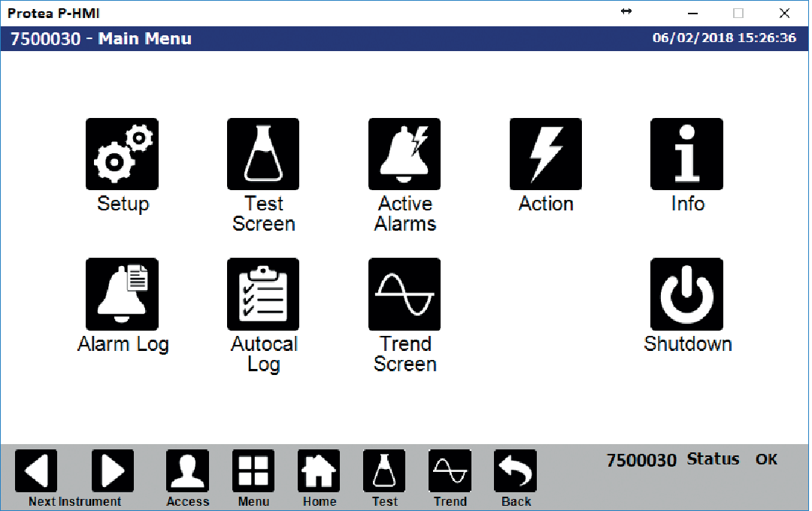Click the Shutdown power icon
The width and height of the screenshot is (812, 511).
(x=686, y=294)
